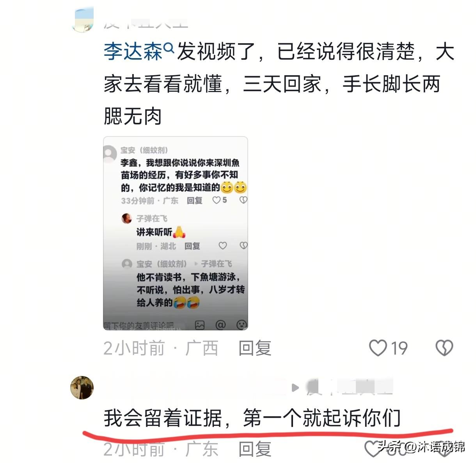The height and width of the screenshot is (463, 476).
Task: Tap 回复 under 讲来听听 comment
Action: (192, 246)
